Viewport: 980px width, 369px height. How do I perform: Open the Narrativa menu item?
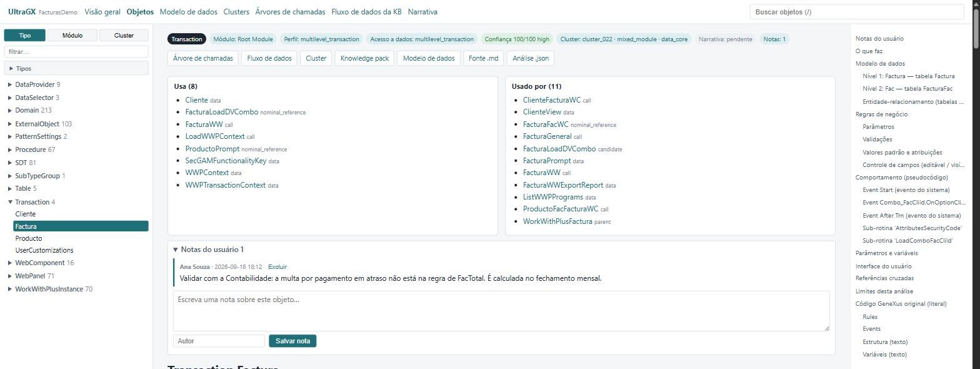click(422, 12)
